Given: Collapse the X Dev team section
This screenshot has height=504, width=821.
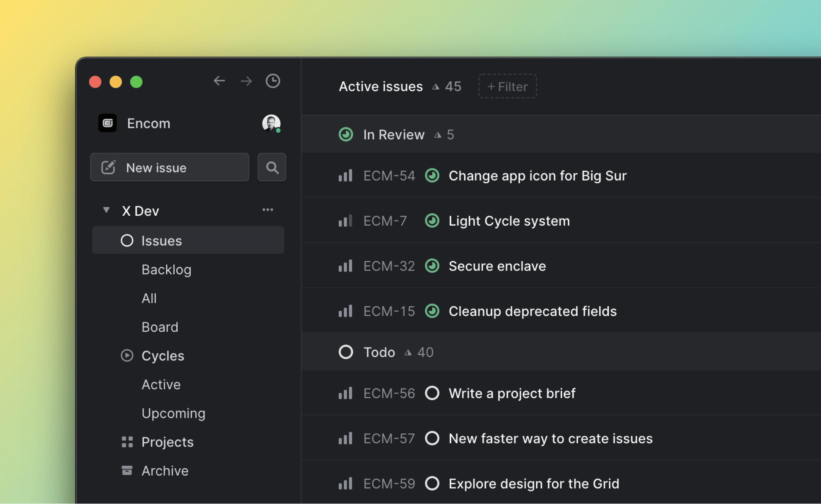Looking at the screenshot, I should tap(106, 210).
